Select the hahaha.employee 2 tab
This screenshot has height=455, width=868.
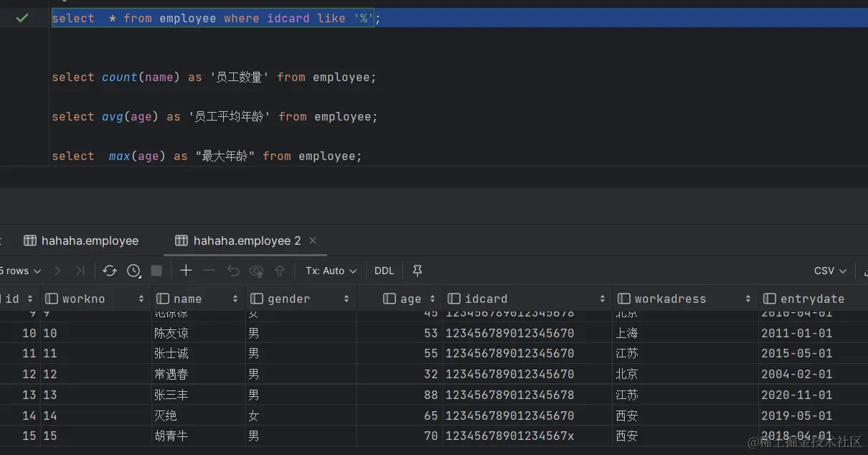click(x=238, y=241)
